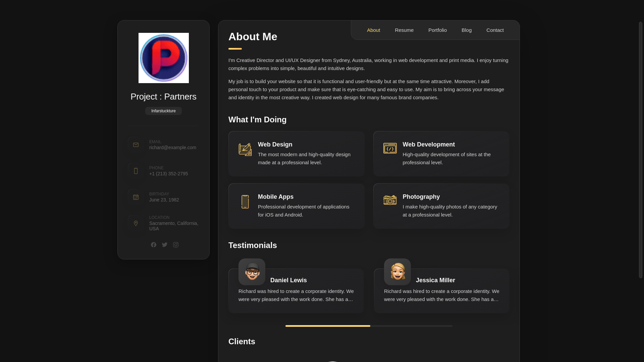Click the Facebook social icon
Image resolution: width=644 pixels, height=362 pixels.
(153, 245)
